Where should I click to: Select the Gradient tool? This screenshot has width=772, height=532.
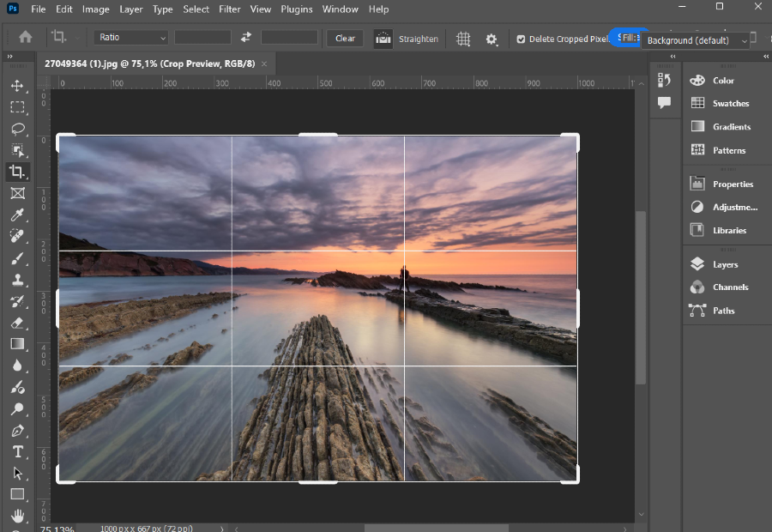(17, 344)
